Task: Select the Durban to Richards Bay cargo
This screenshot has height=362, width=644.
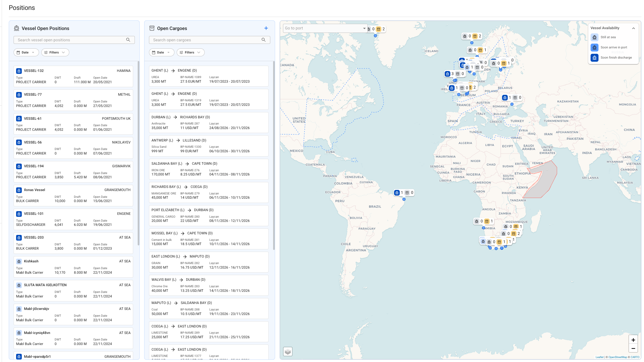Action: [x=209, y=123]
